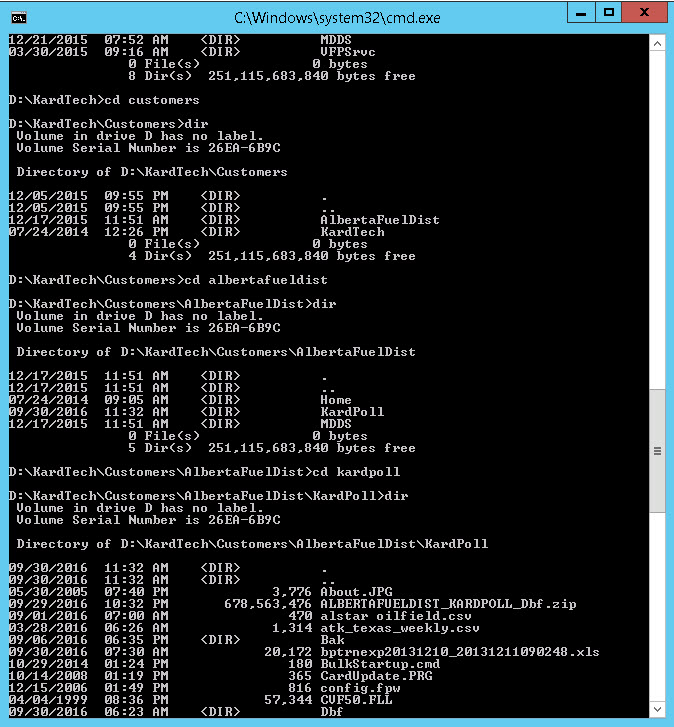Maximize the cmd.exe window
Image resolution: width=674 pixels, height=727 pixels.
pyautogui.click(x=609, y=13)
